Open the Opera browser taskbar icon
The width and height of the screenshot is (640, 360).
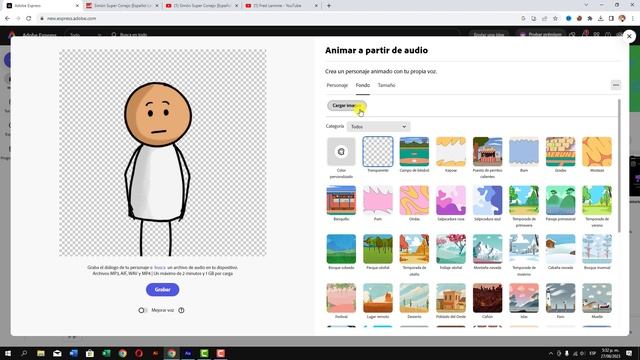click(139, 353)
